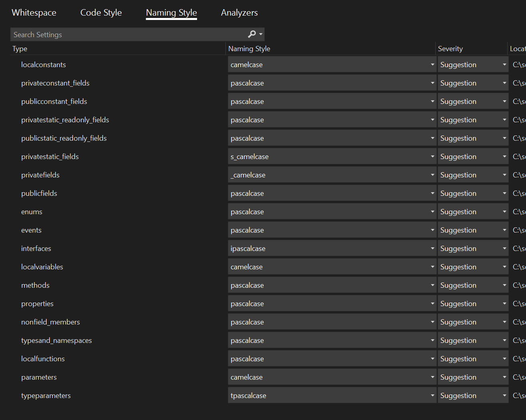Expand naming style dropdown for privatestatic_fields

(332, 157)
